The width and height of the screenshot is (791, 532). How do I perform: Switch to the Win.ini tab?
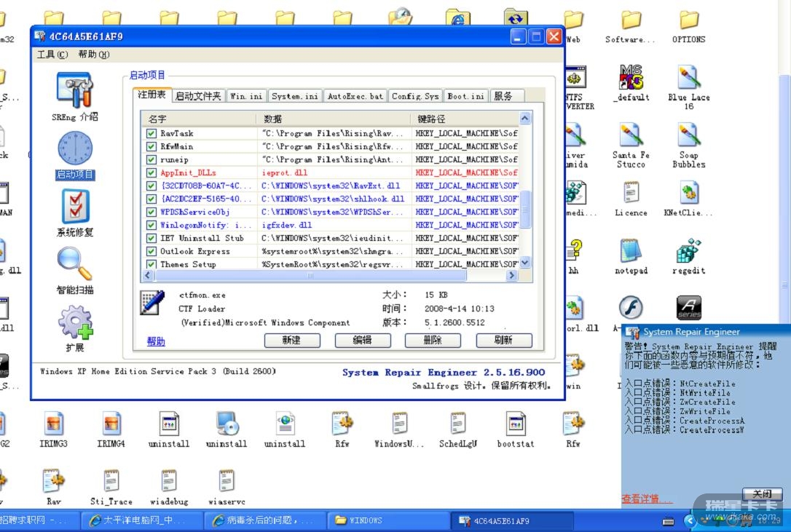tap(246, 96)
